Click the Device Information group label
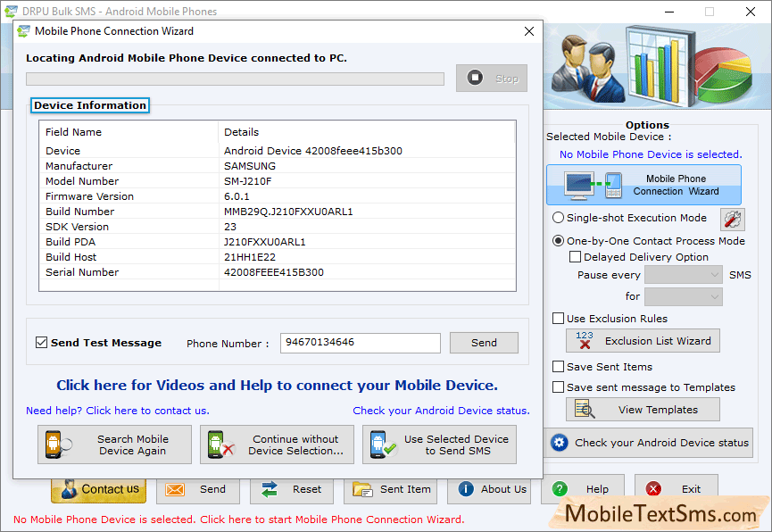The height and width of the screenshot is (532, 772). click(90, 105)
